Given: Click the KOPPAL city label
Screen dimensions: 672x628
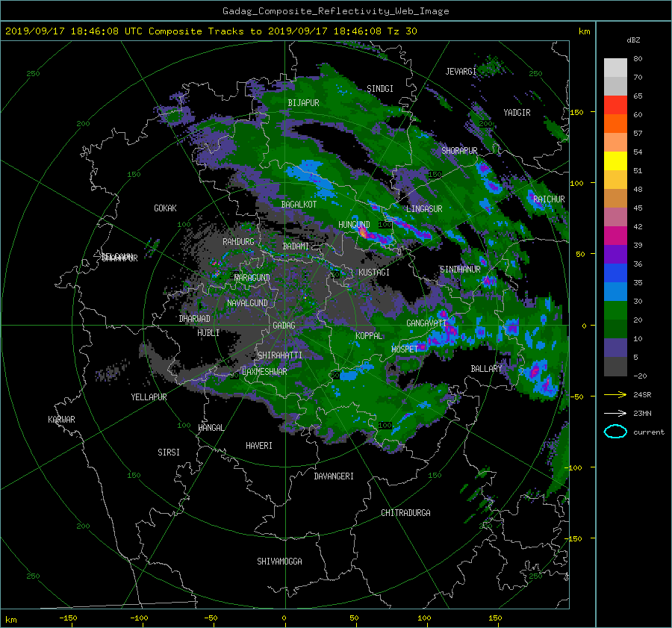Looking at the screenshot, I should click(369, 335).
